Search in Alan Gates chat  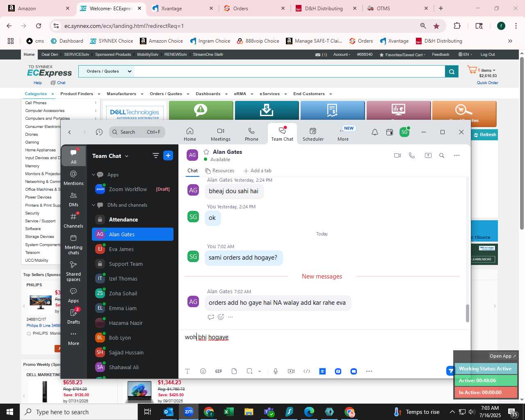tap(442, 155)
